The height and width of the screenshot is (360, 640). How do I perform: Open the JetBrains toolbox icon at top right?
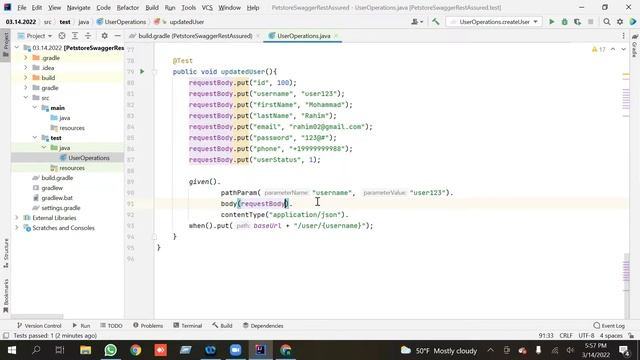click(x=633, y=22)
